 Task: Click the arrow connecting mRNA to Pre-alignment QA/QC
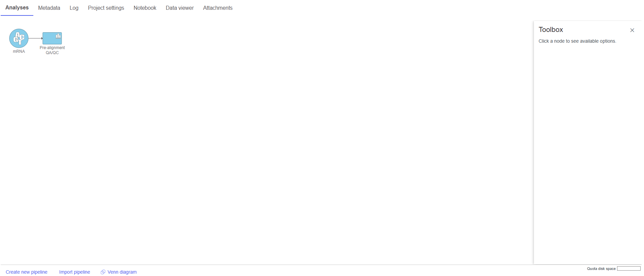(x=35, y=38)
